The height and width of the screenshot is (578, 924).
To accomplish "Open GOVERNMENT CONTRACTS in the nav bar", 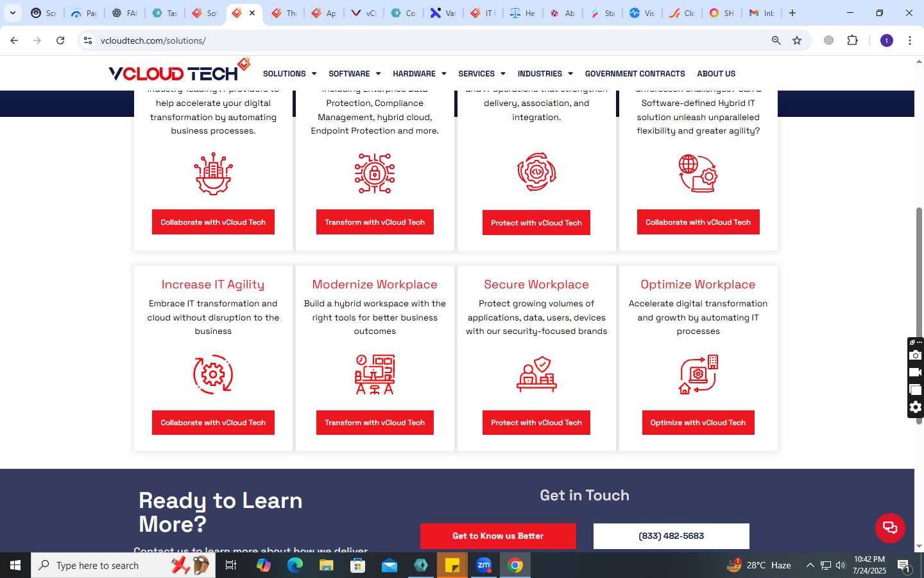I will [x=635, y=74].
